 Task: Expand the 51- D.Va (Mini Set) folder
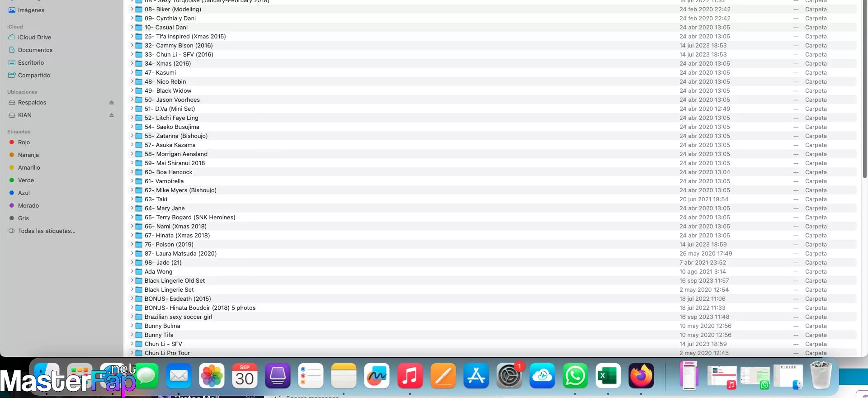coord(132,109)
